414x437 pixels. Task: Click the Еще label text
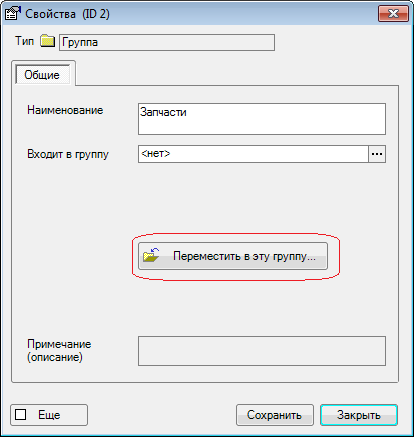(x=49, y=415)
